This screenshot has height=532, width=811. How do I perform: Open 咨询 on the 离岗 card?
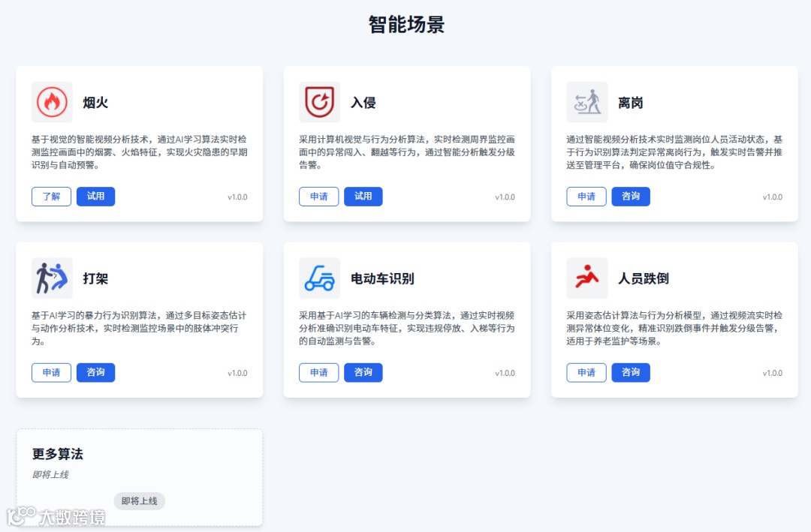coord(631,197)
